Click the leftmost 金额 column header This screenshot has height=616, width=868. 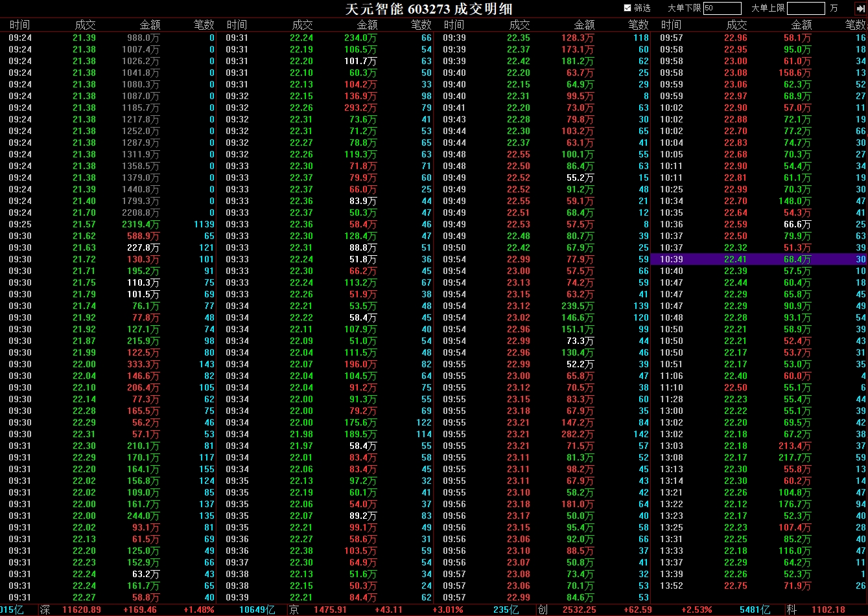click(x=150, y=25)
